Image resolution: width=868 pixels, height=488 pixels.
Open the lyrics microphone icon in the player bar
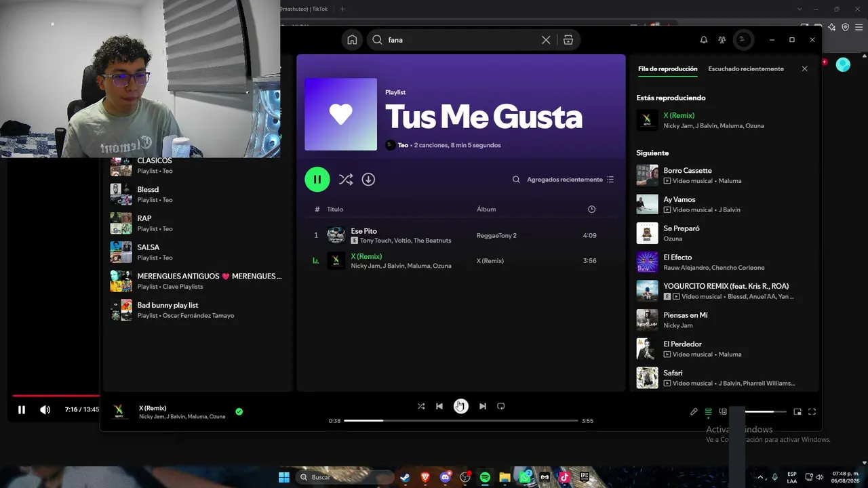coord(694,411)
